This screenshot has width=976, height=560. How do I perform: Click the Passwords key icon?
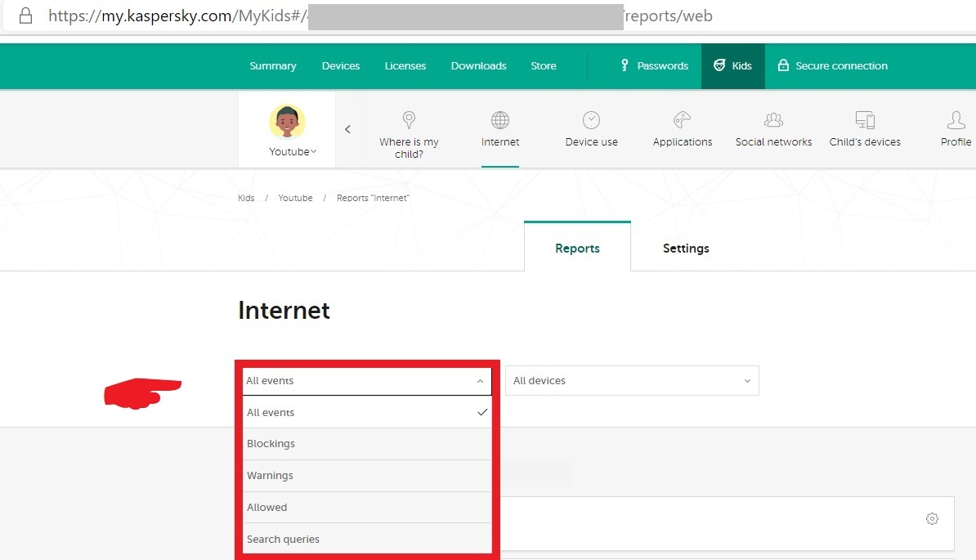pyautogui.click(x=625, y=65)
